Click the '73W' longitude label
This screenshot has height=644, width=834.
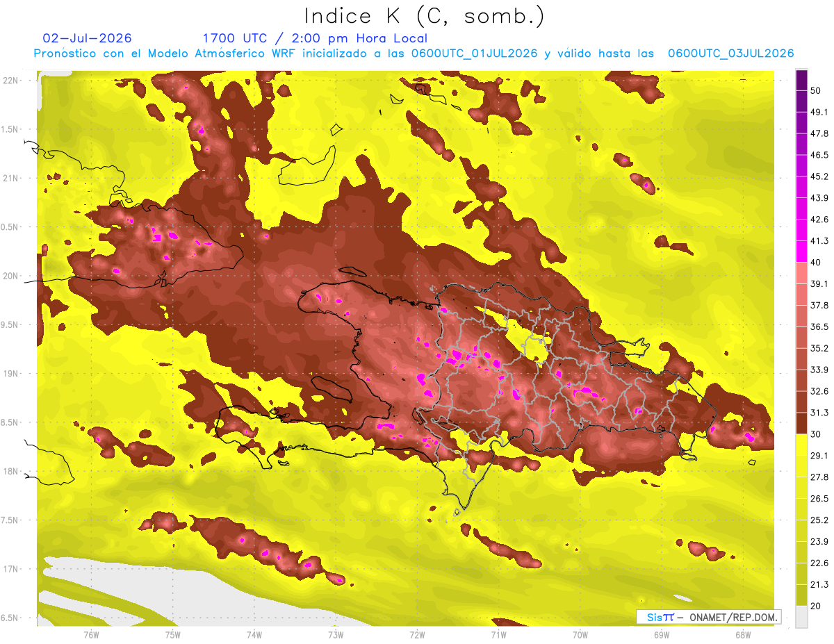[x=336, y=634]
